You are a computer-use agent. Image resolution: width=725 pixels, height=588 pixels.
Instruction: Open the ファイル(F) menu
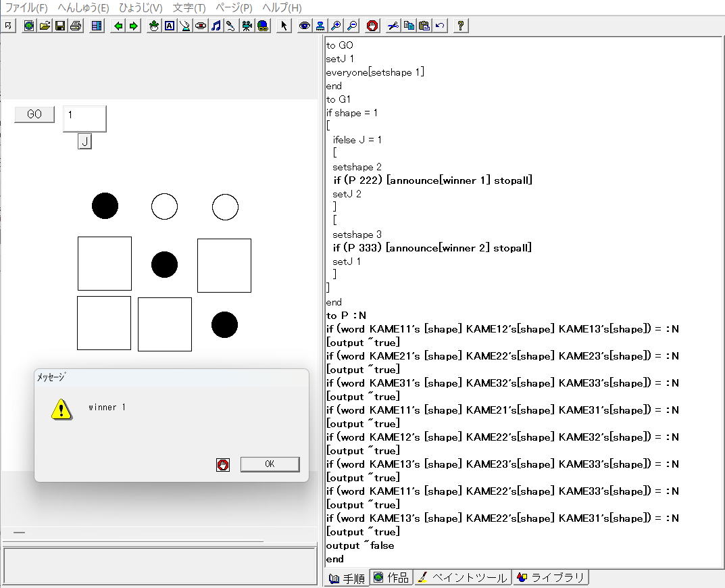click(26, 8)
